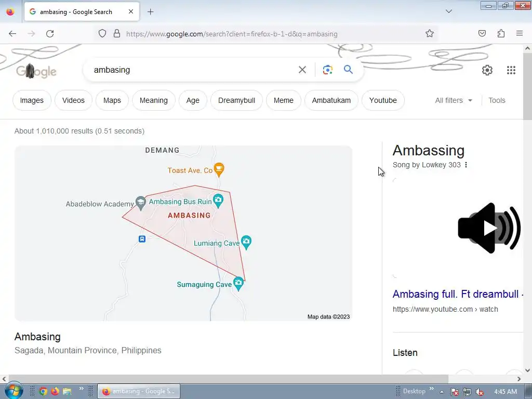Open the network tray icon

(x=467, y=392)
